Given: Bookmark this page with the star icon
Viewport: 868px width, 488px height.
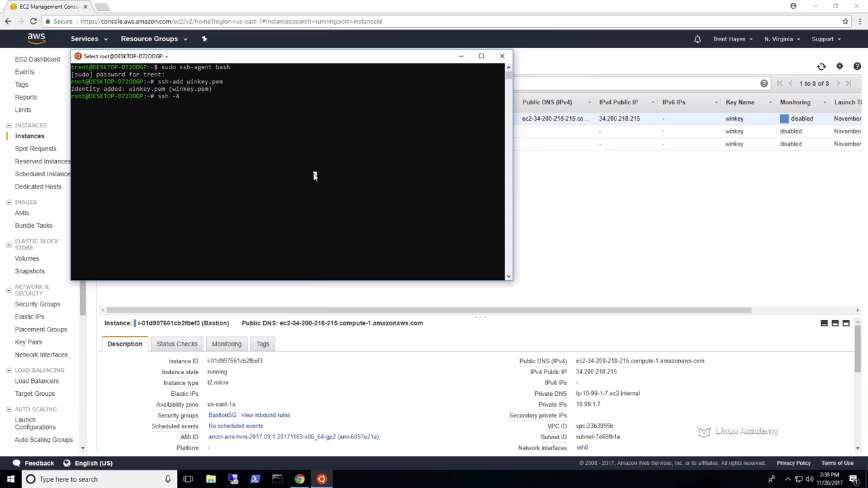Looking at the screenshot, I should click(845, 21).
